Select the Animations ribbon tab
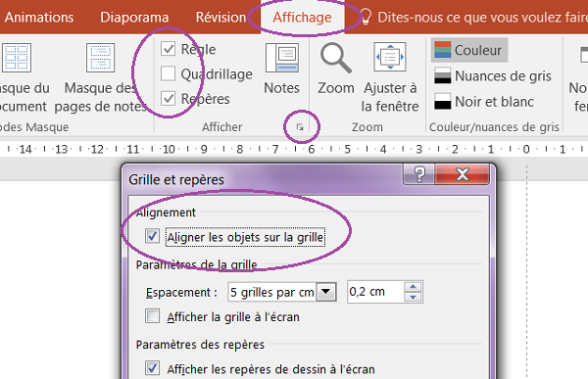This screenshot has width=588, height=379. pyautogui.click(x=39, y=18)
